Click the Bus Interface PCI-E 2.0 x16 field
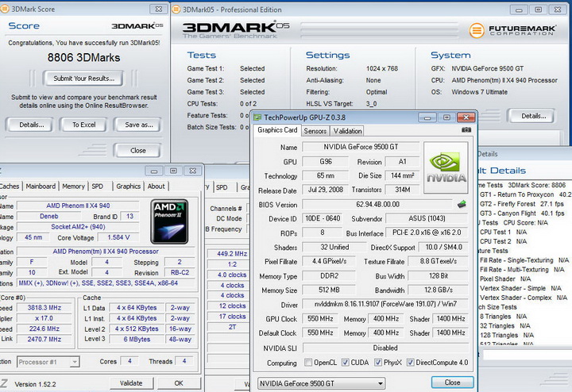572x392 pixels. point(427,233)
